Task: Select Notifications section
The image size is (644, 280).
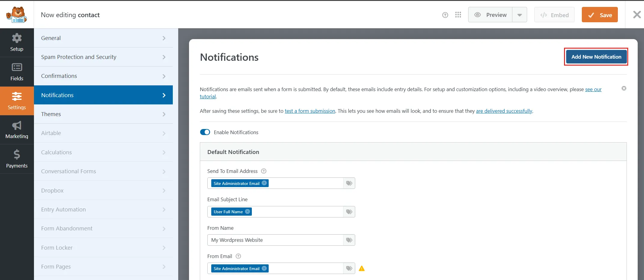Action: click(x=103, y=95)
